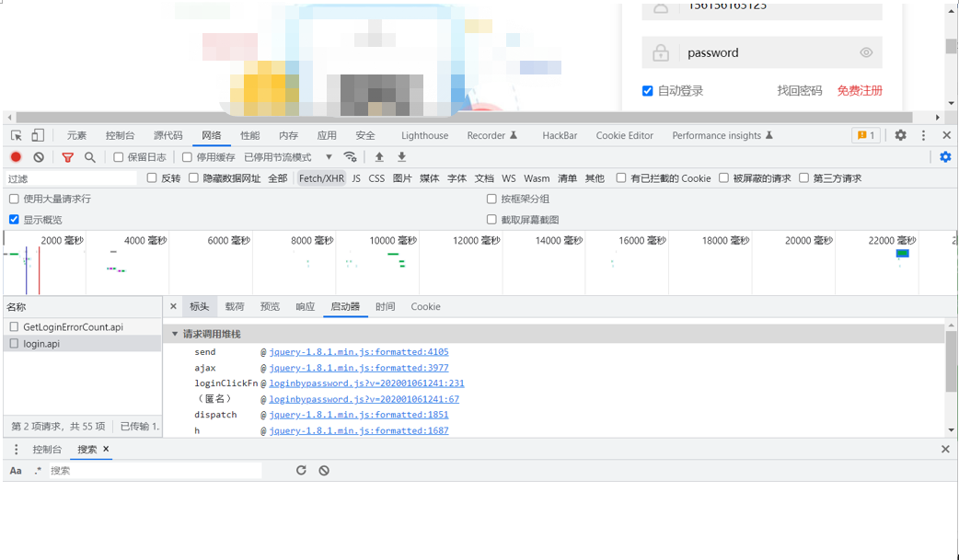
Task: Show request Cookie tab
Action: [425, 306]
